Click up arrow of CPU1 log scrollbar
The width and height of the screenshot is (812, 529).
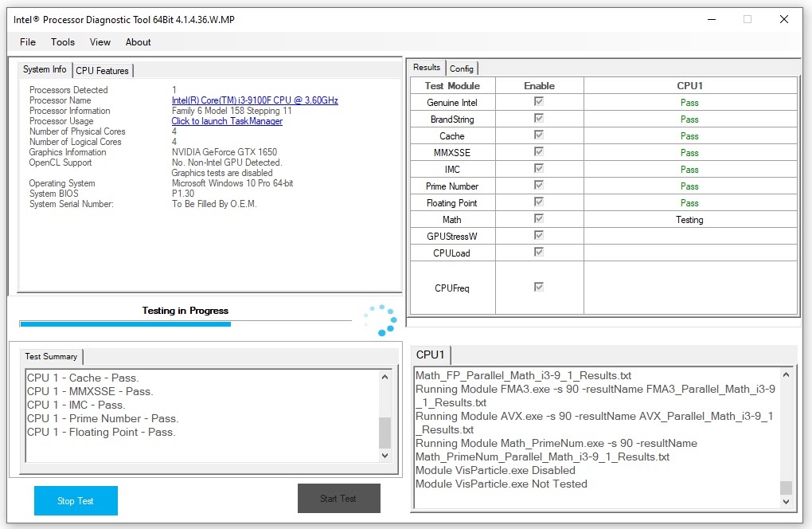point(786,374)
